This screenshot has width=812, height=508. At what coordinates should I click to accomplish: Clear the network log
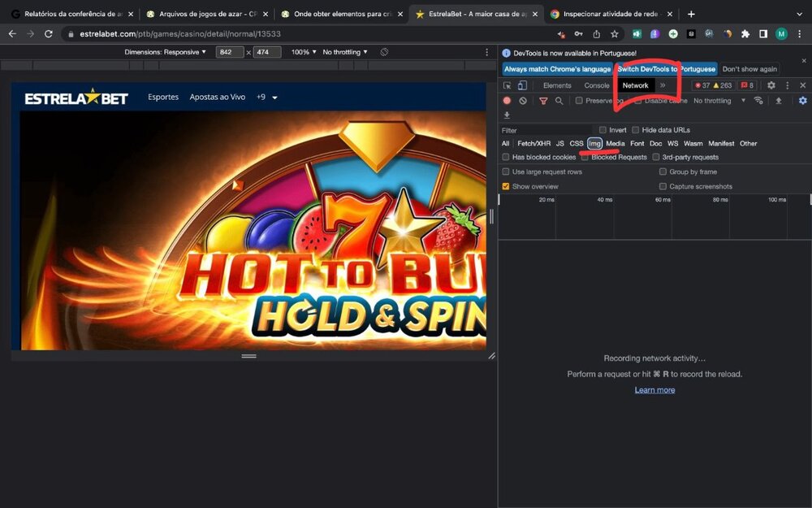point(523,101)
